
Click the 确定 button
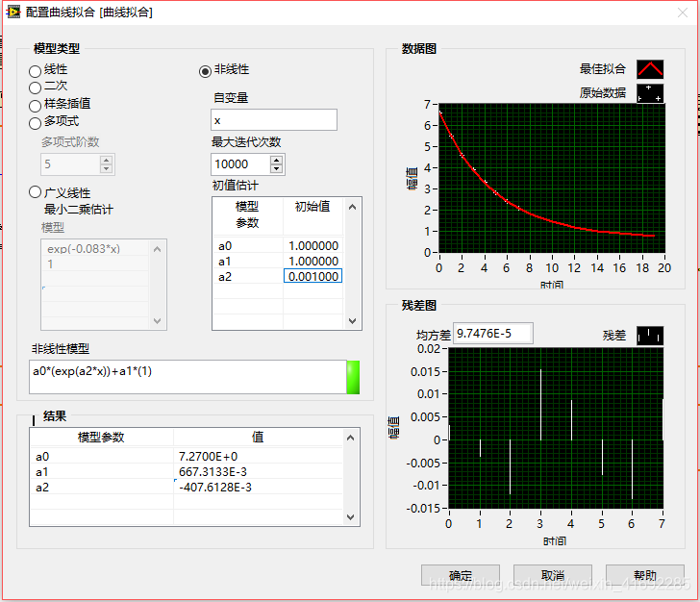(461, 575)
